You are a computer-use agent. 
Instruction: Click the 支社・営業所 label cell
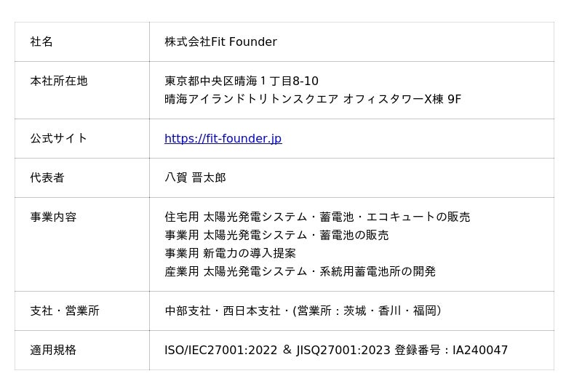[x=65, y=311]
